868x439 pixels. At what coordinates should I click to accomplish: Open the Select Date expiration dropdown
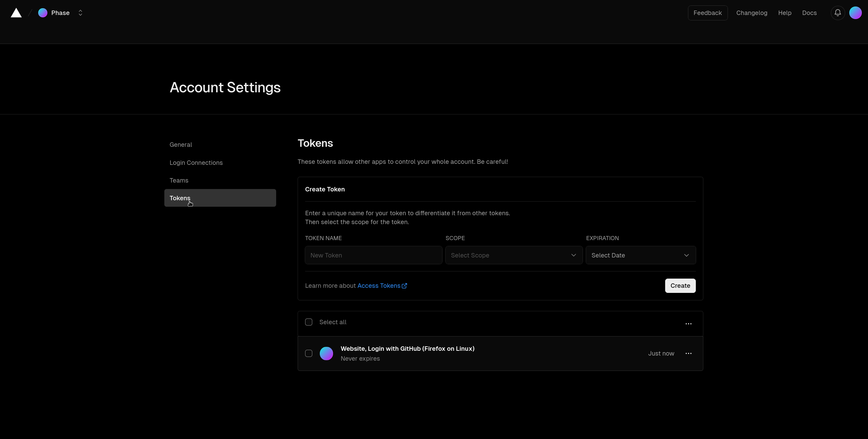[641, 255]
